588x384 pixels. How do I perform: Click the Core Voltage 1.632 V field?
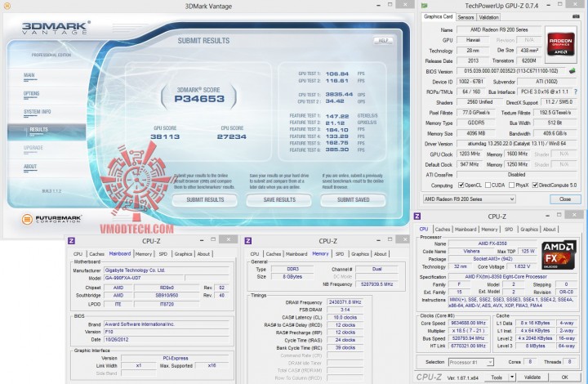pos(521,266)
